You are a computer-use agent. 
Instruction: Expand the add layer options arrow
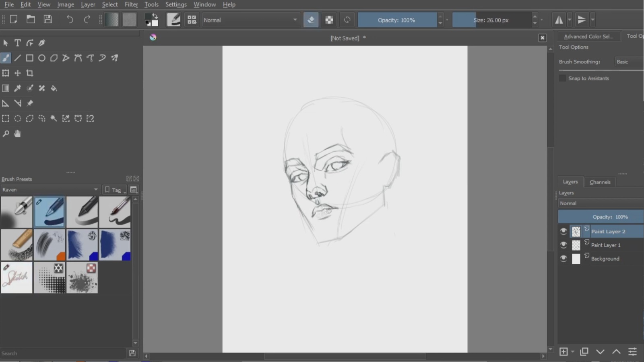point(572,352)
